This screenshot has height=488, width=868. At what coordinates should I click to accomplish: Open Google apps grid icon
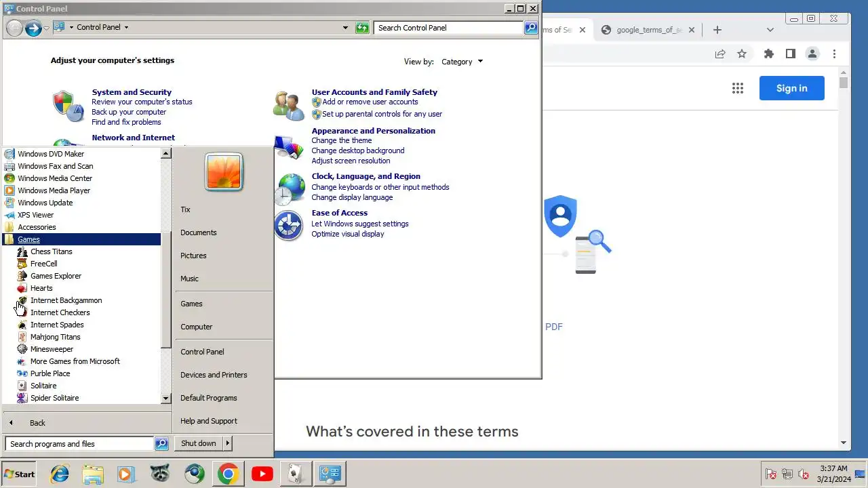pyautogui.click(x=738, y=88)
